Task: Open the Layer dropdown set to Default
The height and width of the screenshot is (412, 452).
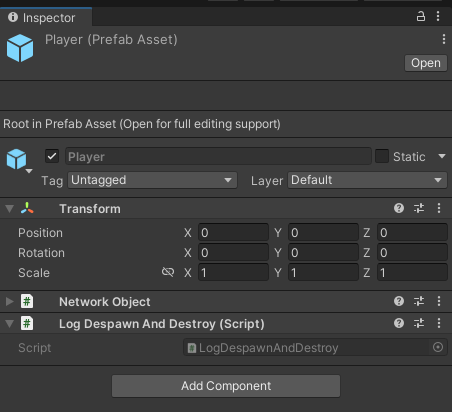Action: tap(367, 180)
